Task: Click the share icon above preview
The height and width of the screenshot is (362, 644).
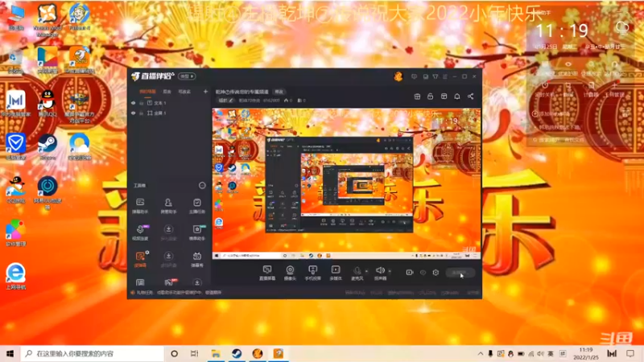Action: pyautogui.click(x=471, y=97)
